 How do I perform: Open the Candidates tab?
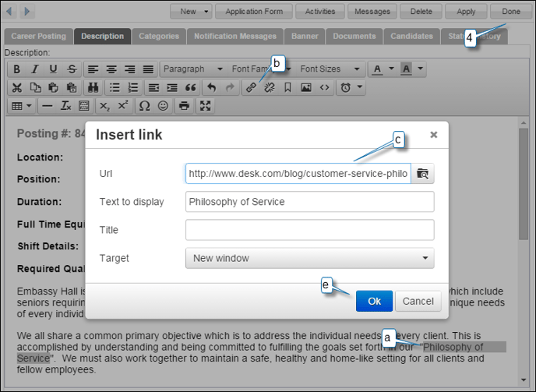[x=411, y=36]
